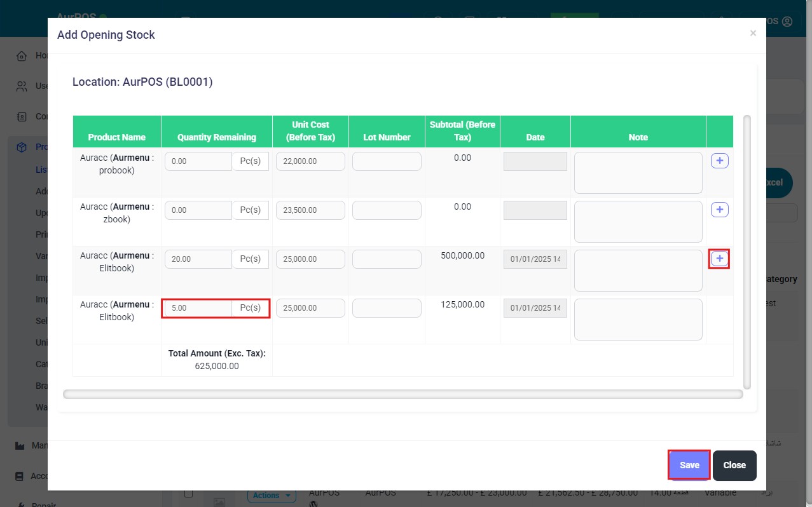Click the probook row date field

pos(535,161)
